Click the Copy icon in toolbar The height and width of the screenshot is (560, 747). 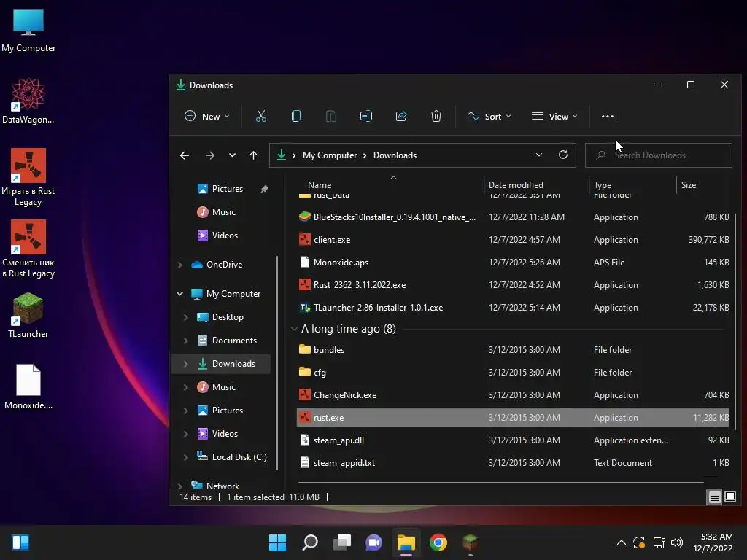coord(296,116)
